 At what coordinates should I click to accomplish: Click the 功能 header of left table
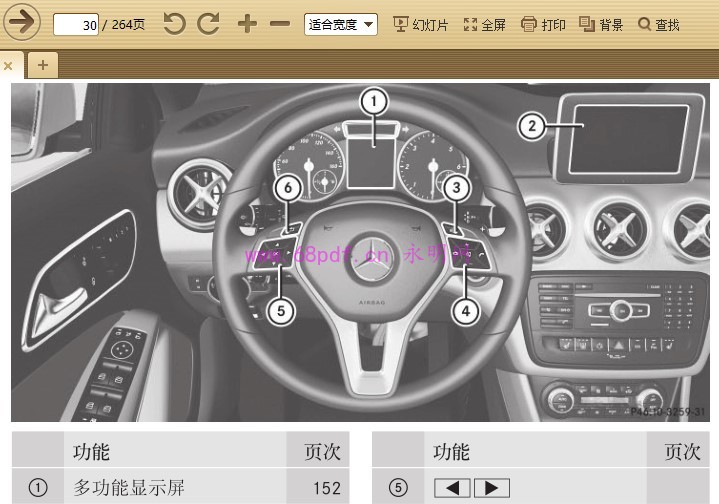pos(91,452)
